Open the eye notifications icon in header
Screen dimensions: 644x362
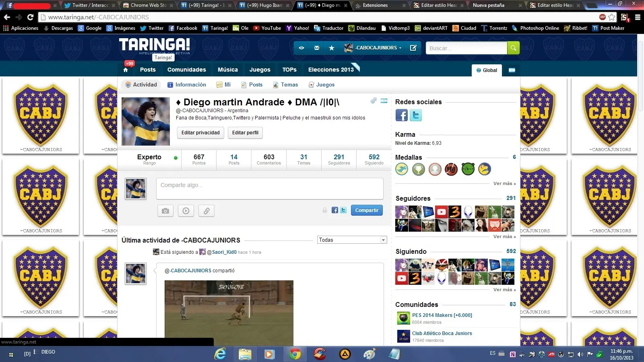(301, 48)
